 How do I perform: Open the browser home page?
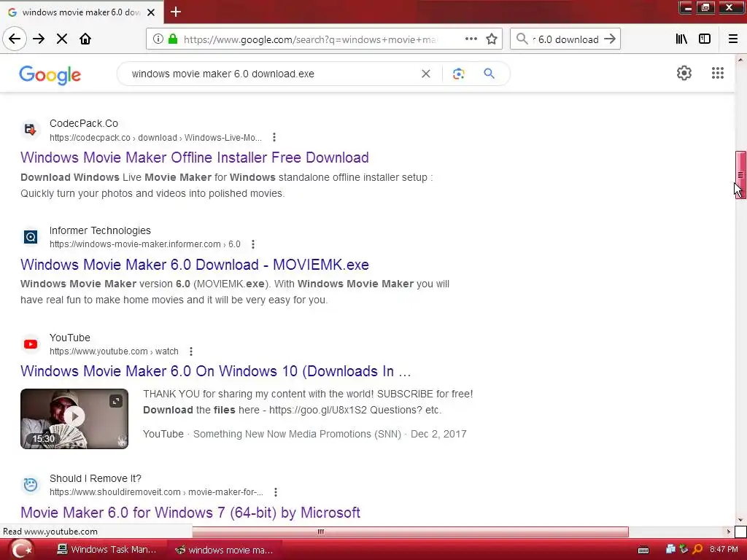85,39
